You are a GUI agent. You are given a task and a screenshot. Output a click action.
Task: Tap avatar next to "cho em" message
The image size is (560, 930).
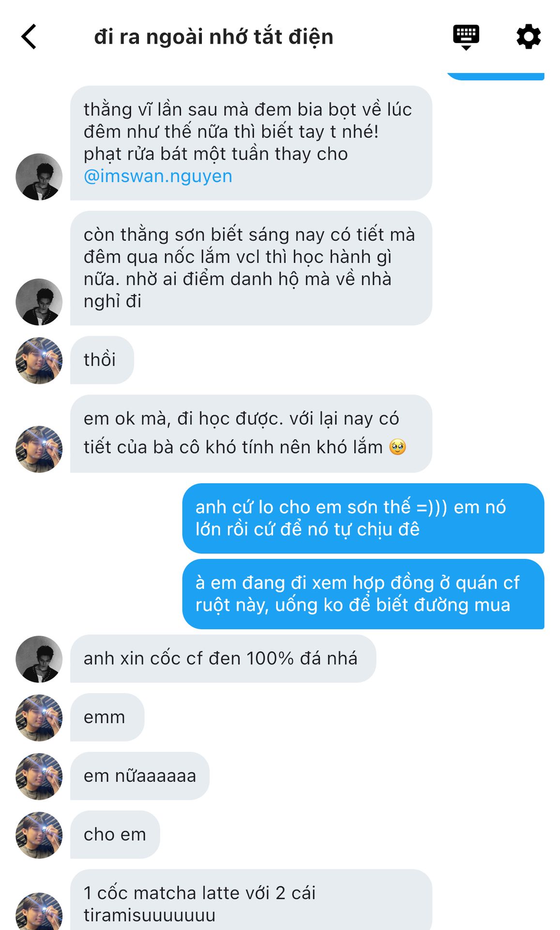[x=39, y=835]
